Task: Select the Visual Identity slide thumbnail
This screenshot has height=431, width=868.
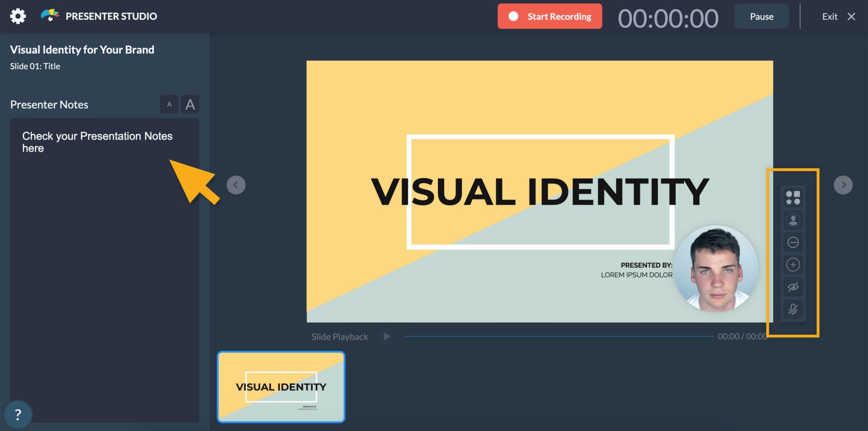Action: [281, 387]
